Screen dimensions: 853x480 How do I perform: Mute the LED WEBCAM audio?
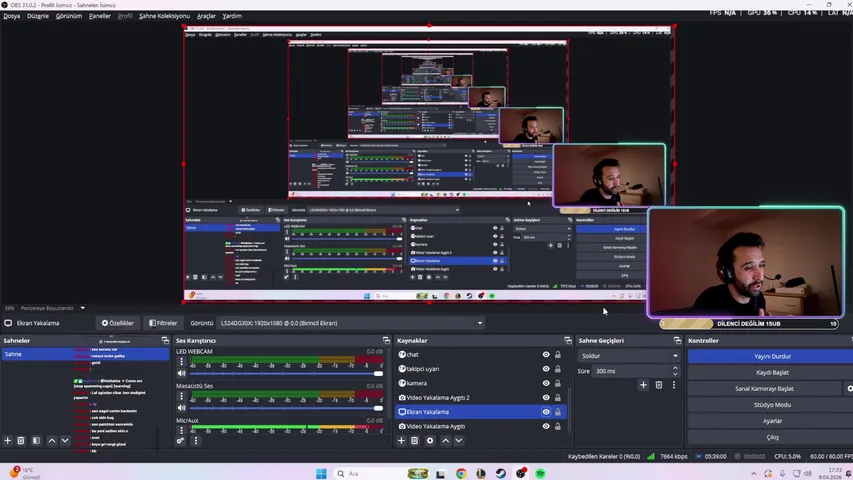181,373
